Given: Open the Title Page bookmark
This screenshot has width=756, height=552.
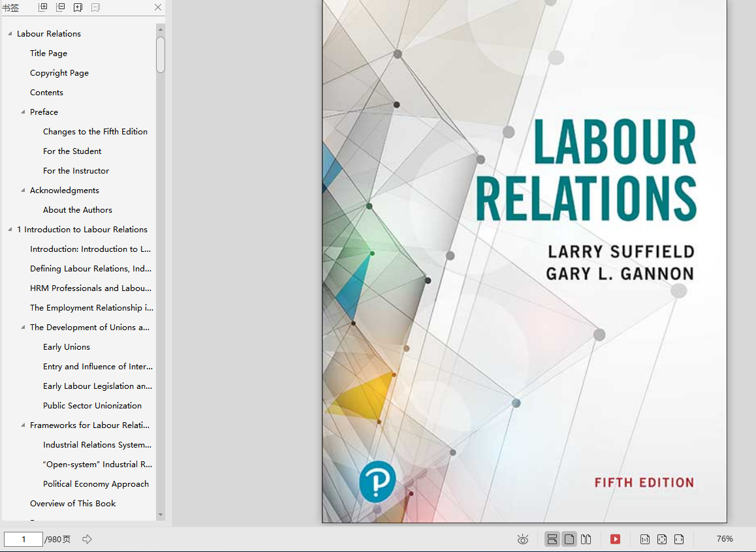Looking at the screenshot, I should [48, 53].
